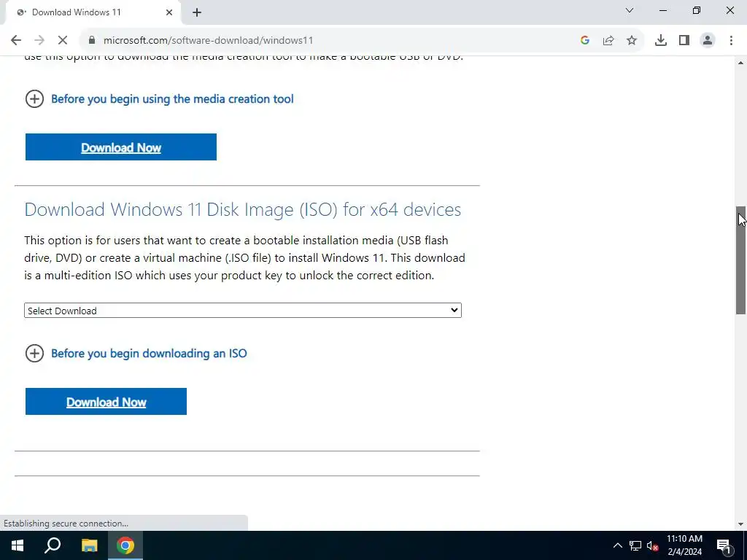The height and width of the screenshot is (560, 747).
Task: Click Download Now for media creation tool
Action: coord(121,147)
